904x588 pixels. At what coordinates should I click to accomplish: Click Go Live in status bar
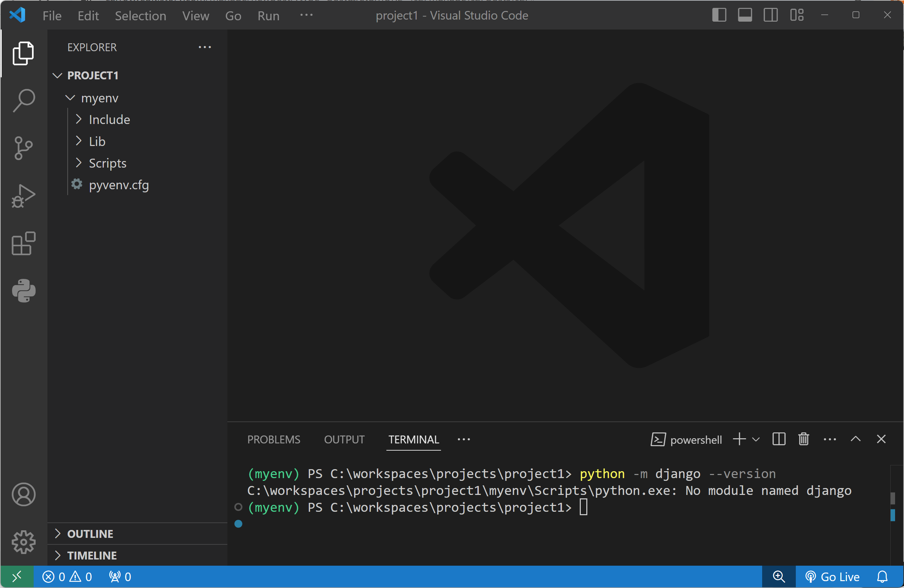tap(832, 577)
